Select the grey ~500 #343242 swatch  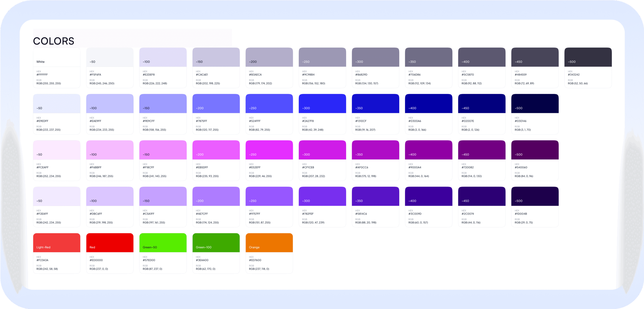(x=588, y=57)
